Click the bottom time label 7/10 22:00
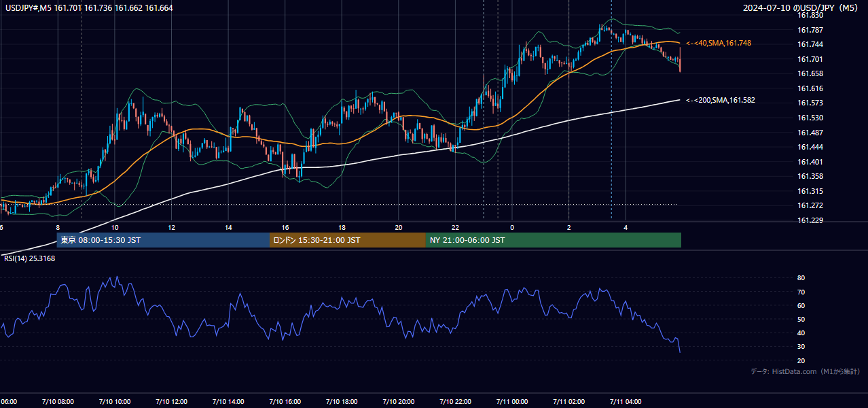Viewport: 868px width, 408px height. (455, 401)
